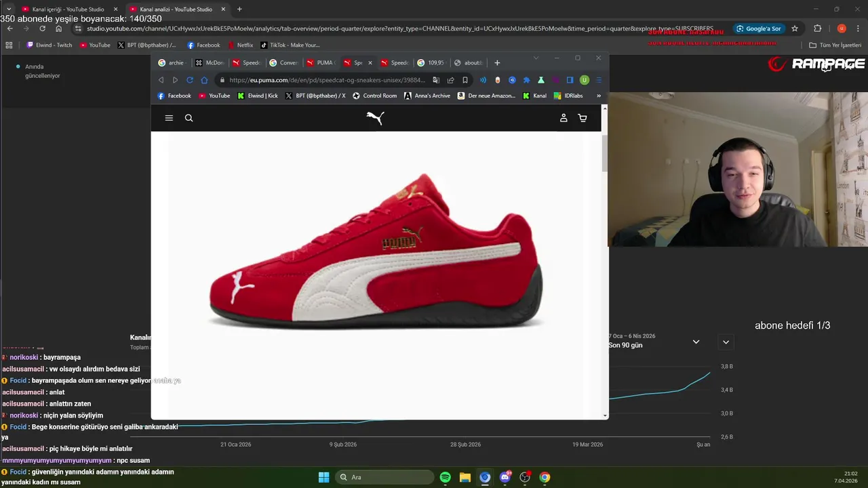Open the apps grid in back browser bookmarks bar
Viewport: 868px width, 488px height.
(x=9, y=45)
